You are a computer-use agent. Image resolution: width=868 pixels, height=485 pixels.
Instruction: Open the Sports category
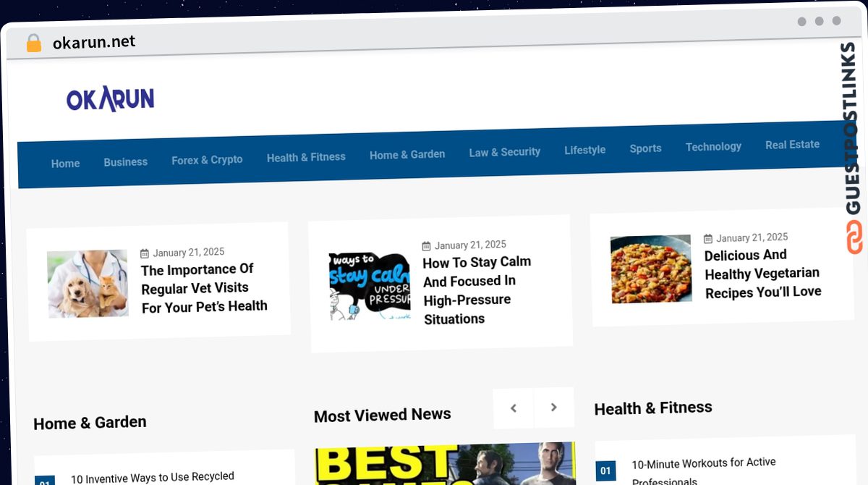pyautogui.click(x=645, y=148)
